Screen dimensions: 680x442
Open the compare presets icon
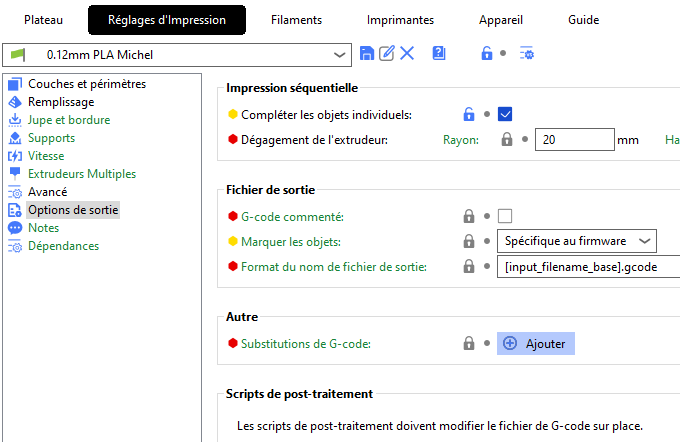[439, 53]
